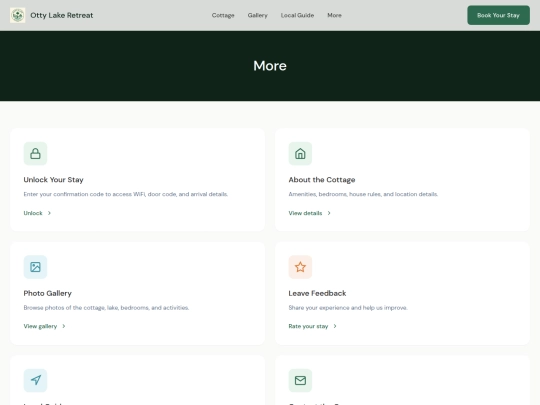Click text 'Amenities, bedrooms, house rules'
This screenshot has width=540, height=405.
click(335, 194)
